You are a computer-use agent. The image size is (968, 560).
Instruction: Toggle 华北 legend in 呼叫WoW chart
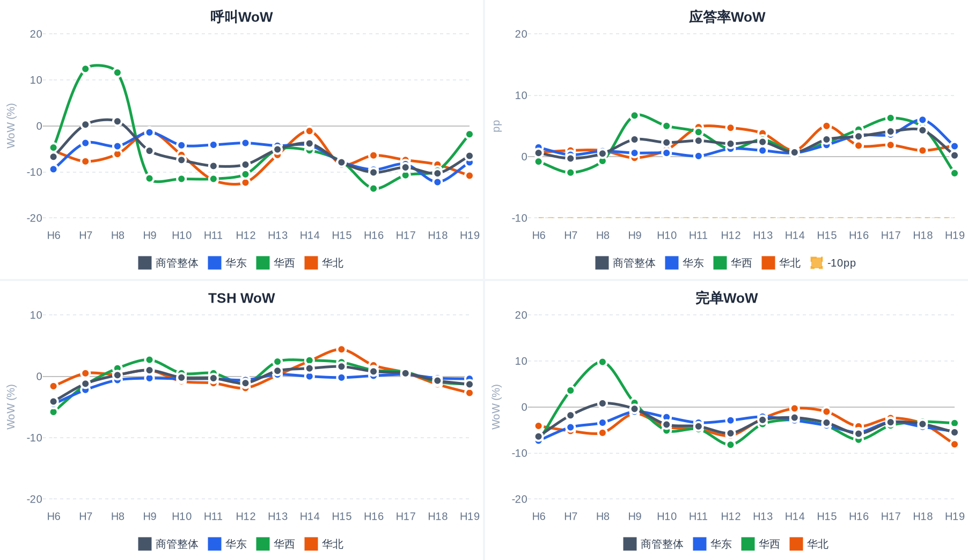click(324, 263)
